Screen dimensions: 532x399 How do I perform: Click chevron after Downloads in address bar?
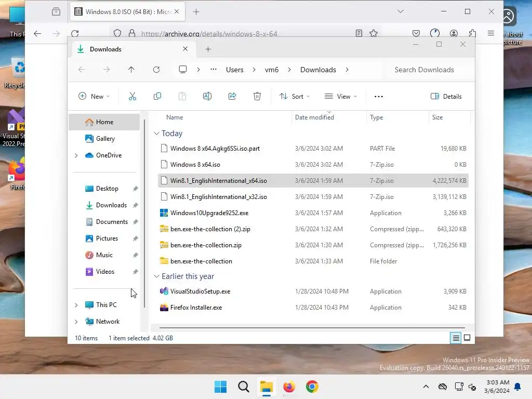(x=347, y=70)
